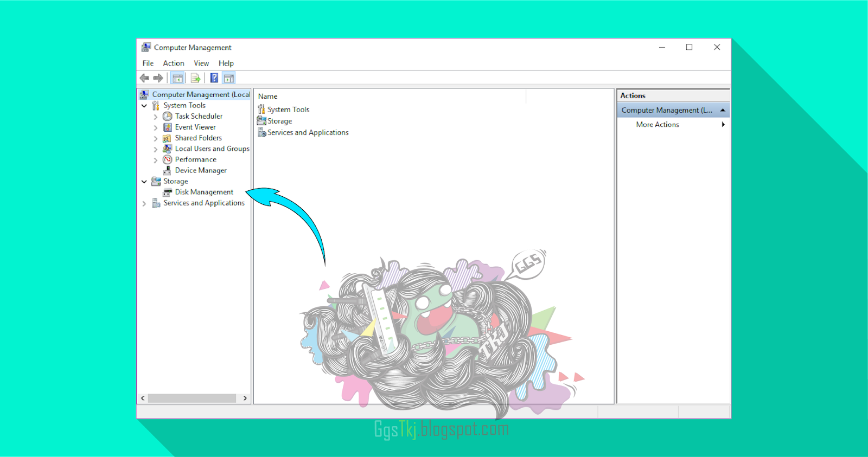Select Shared Folders label in tree
Viewport: 868px width, 457px height.
point(198,138)
